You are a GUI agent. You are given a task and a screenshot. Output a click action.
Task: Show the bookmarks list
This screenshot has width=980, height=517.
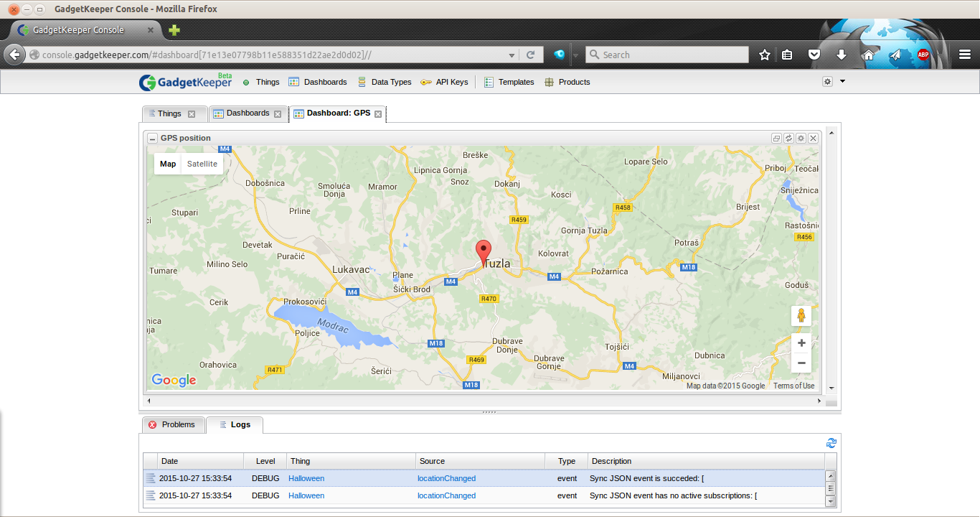click(787, 55)
